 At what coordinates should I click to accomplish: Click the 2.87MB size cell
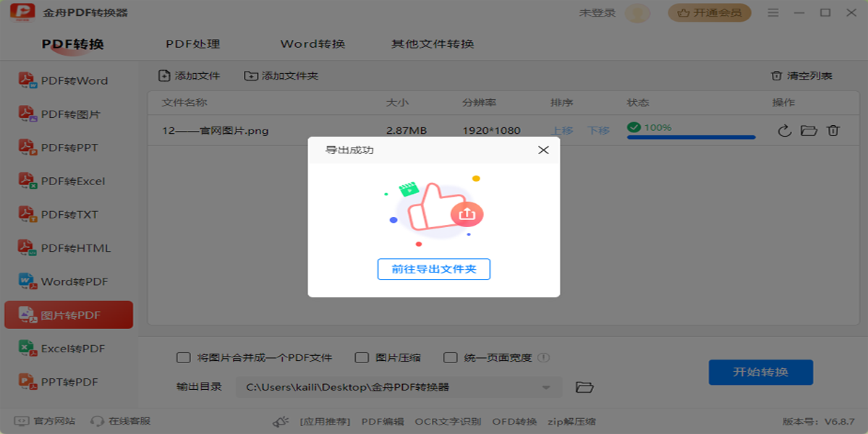[407, 131]
